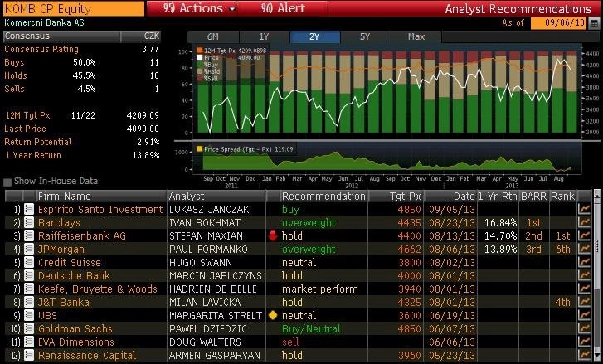The height and width of the screenshot is (364, 603).
Task: Open the Goldman Sachs report document icon
Action: [29, 328]
